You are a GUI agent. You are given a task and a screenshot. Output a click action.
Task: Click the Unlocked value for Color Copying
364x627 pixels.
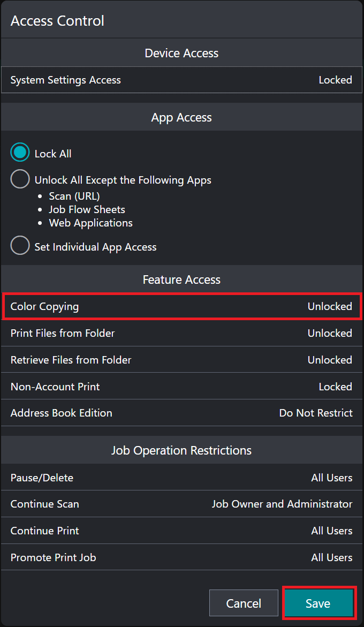[330, 306]
